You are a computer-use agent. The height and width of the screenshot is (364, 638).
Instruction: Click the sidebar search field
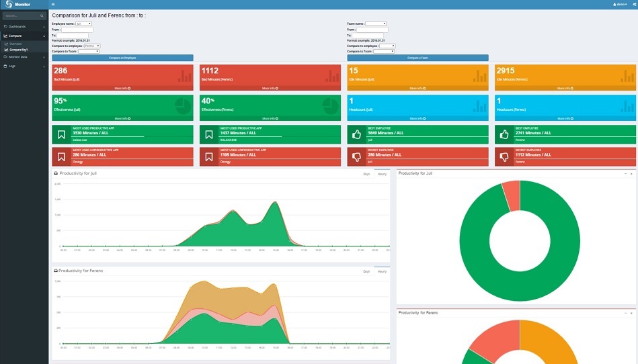tap(21, 16)
